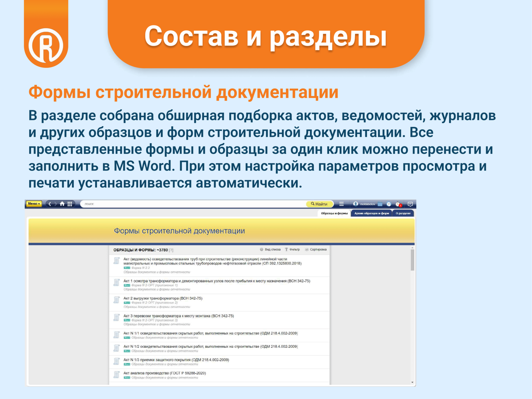Switch to Архив образцов и форм tab
Image resolution: width=532 pixels, height=399 pixels.
pyautogui.click(x=372, y=213)
